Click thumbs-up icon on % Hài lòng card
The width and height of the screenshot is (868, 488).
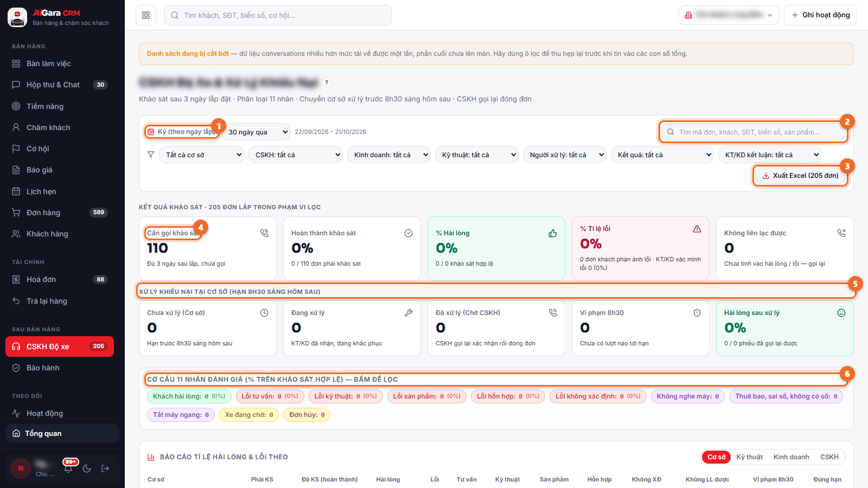(x=553, y=233)
